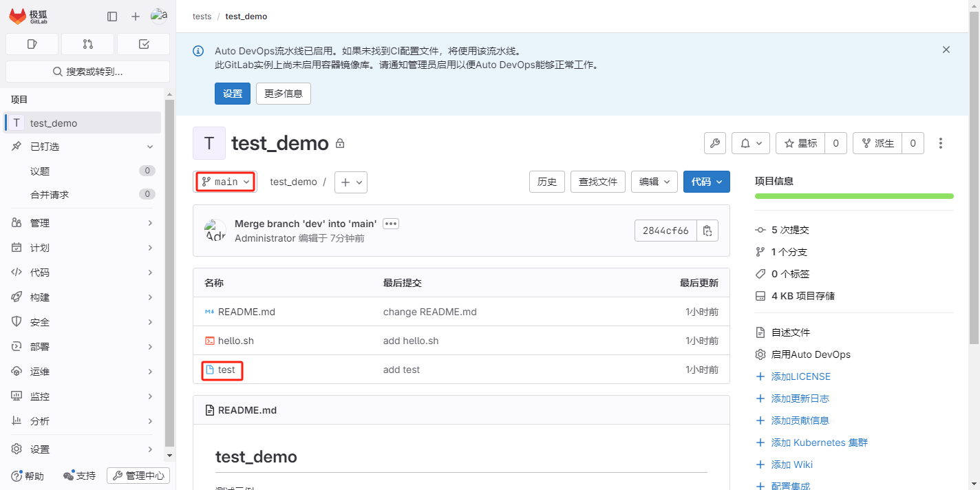This screenshot has width=980, height=490.
Task: Dismiss the Auto DevOps banner
Action: [x=946, y=50]
